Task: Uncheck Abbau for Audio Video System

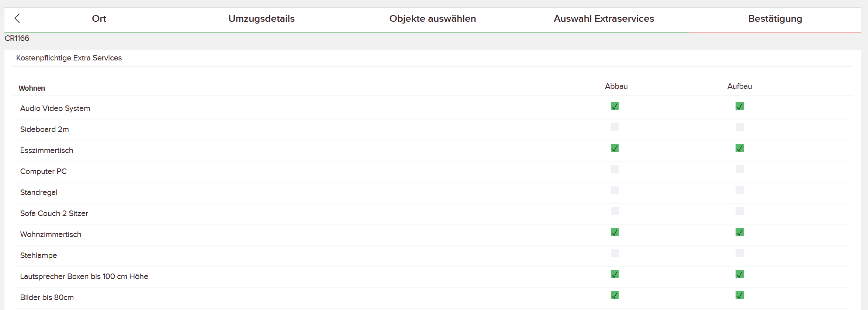Action: [615, 106]
